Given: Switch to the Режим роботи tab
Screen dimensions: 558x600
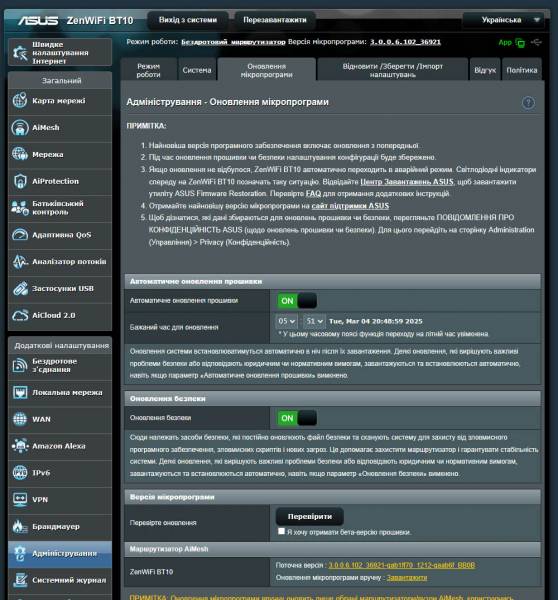Looking at the screenshot, I should point(148,70).
